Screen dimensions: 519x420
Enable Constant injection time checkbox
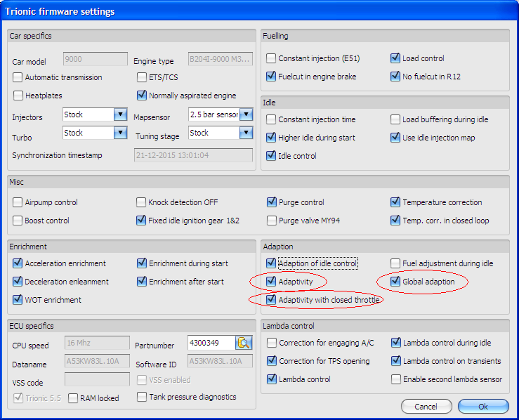pyautogui.click(x=271, y=119)
